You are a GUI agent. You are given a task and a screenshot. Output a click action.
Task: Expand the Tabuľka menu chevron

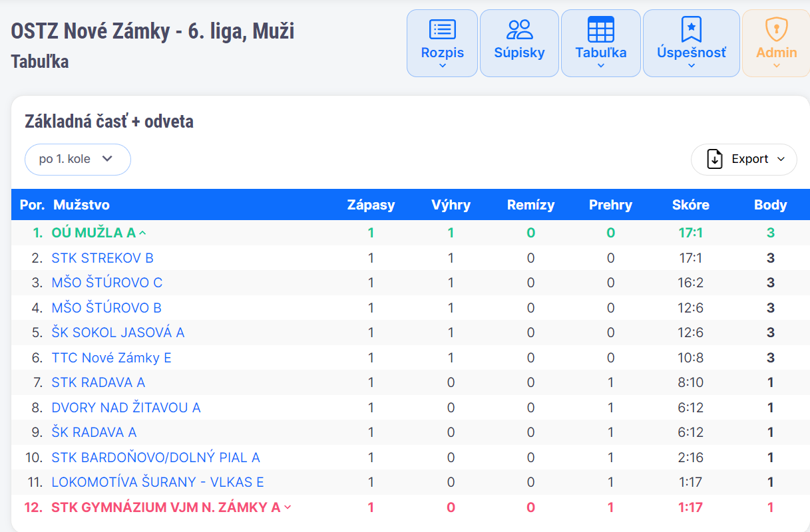click(x=601, y=66)
